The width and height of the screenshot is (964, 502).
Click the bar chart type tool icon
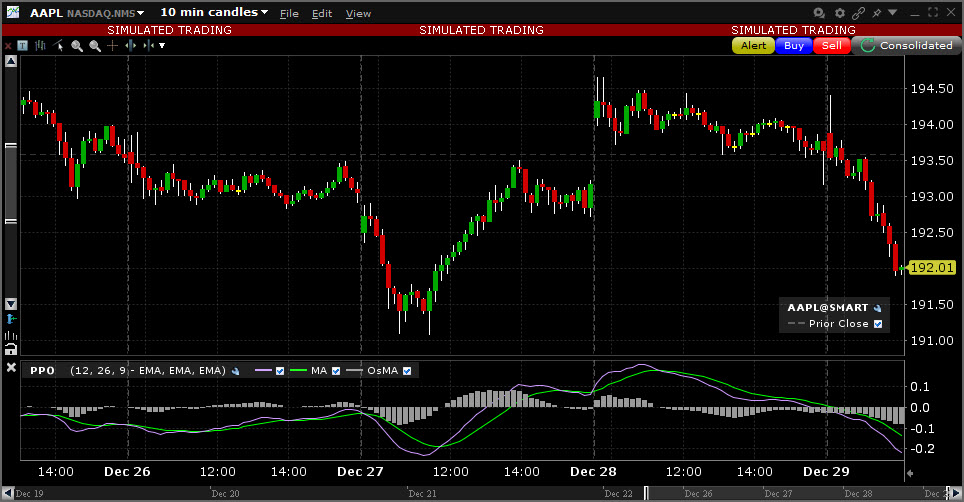[41, 45]
